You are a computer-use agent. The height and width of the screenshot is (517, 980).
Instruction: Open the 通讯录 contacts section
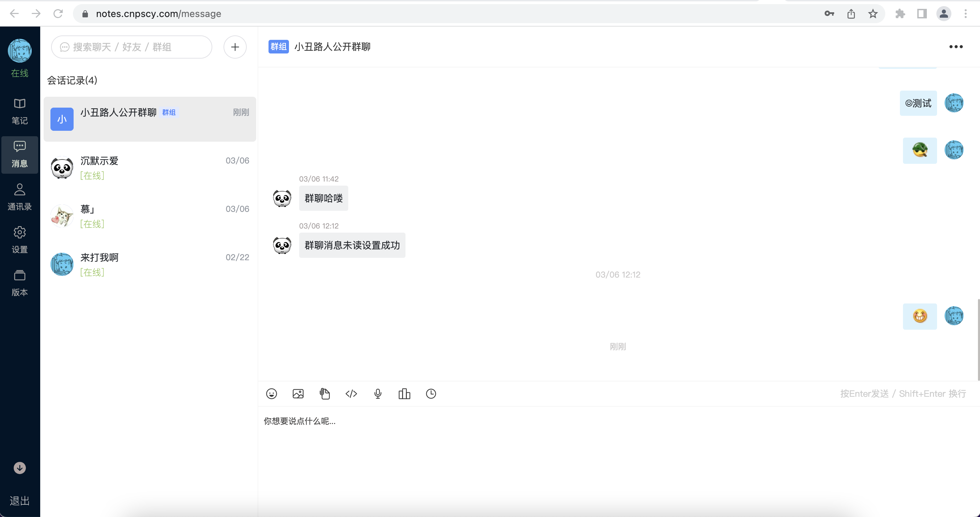coord(20,197)
